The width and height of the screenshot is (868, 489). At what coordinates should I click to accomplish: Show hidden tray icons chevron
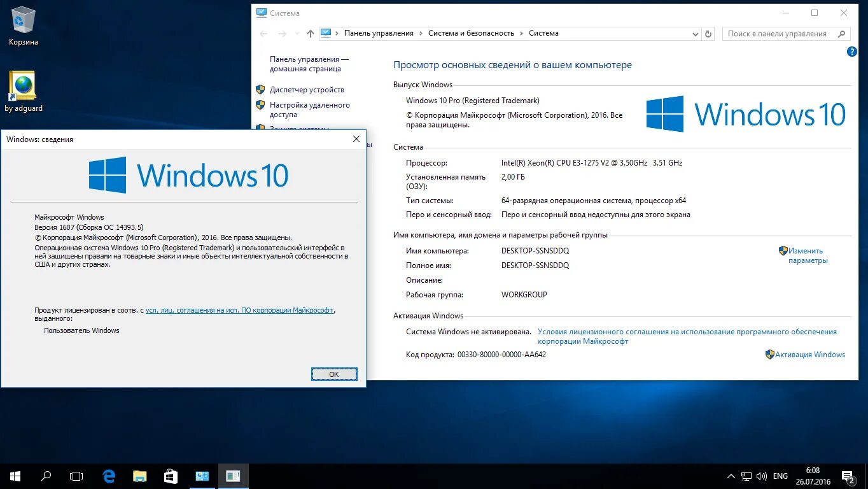(731, 476)
